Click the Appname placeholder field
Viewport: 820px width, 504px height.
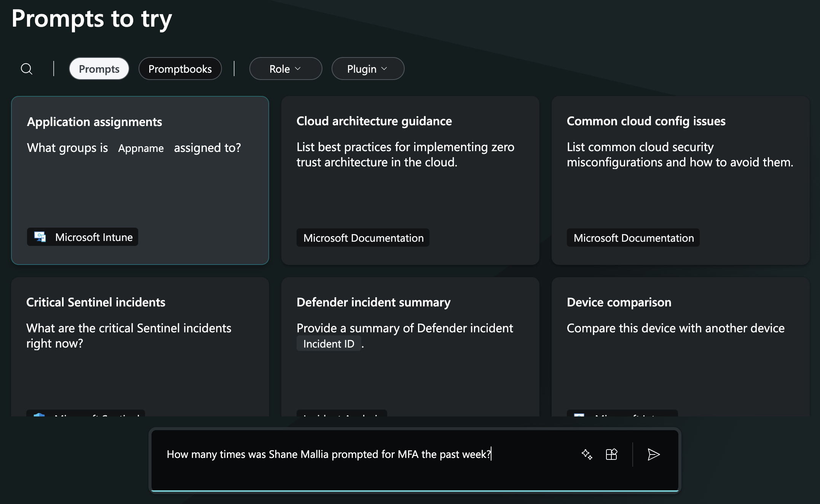click(x=141, y=148)
